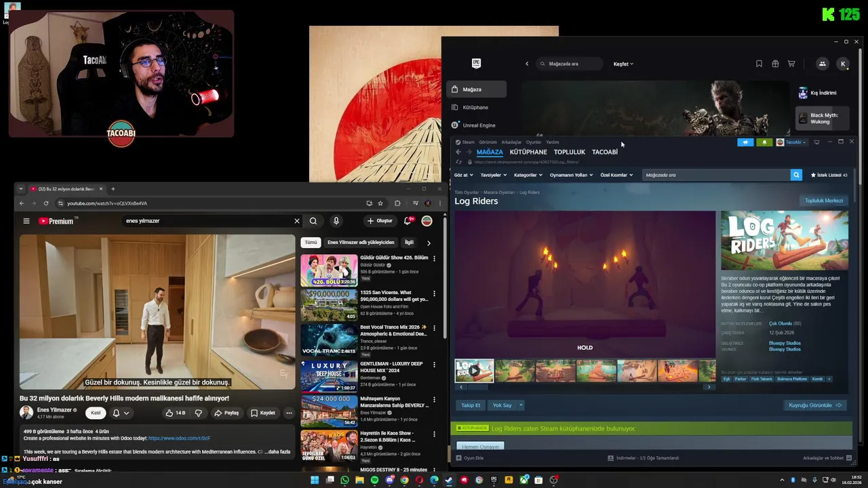Open İstek Listesi in Steam

tap(829, 175)
